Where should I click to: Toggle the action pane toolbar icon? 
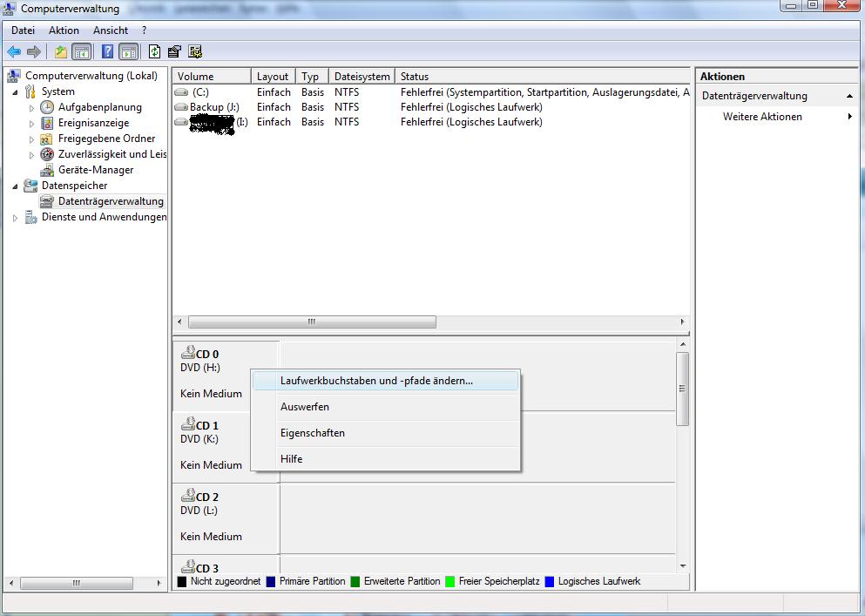click(128, 52)
